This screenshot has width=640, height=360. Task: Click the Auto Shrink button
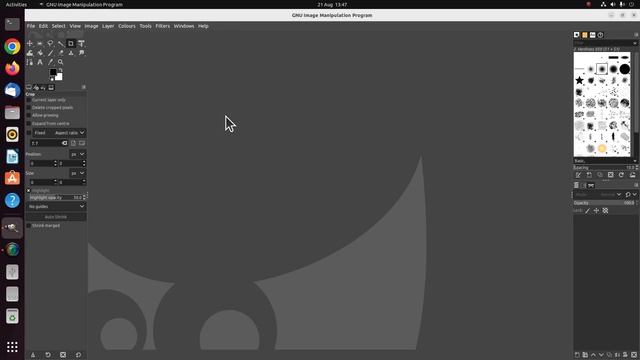[x=56, y=217]
